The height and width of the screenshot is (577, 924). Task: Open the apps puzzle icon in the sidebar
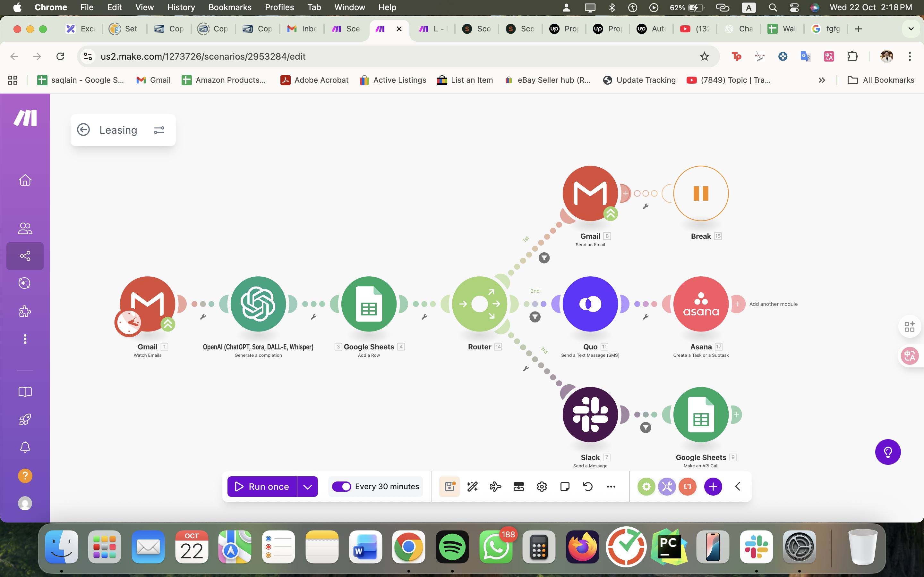(25, 311)
